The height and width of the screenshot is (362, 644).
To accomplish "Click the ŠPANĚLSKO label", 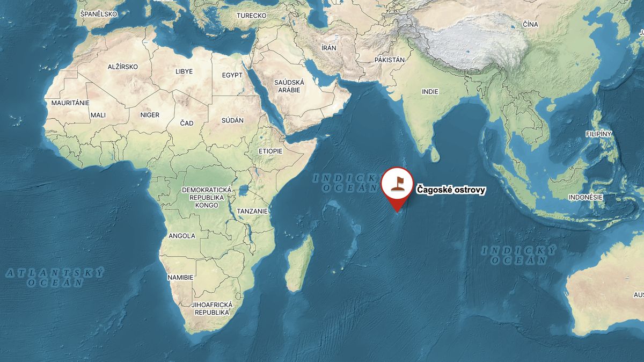I will 98,13.
